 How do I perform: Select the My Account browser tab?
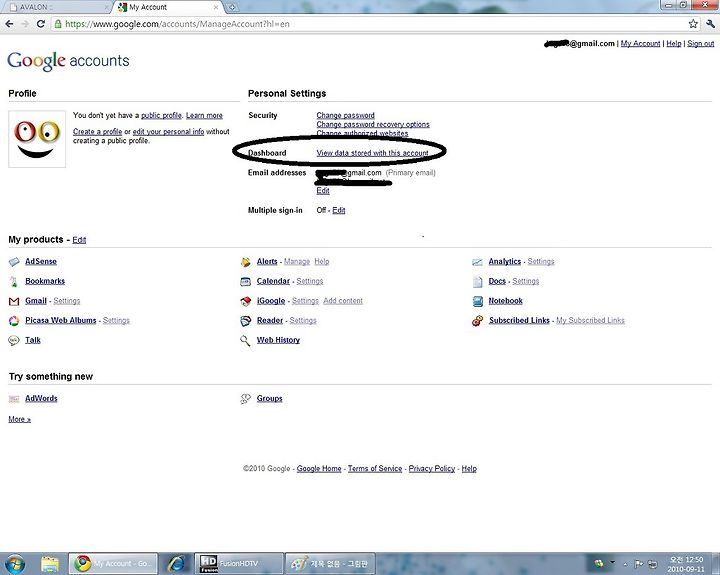pos(169,7)
